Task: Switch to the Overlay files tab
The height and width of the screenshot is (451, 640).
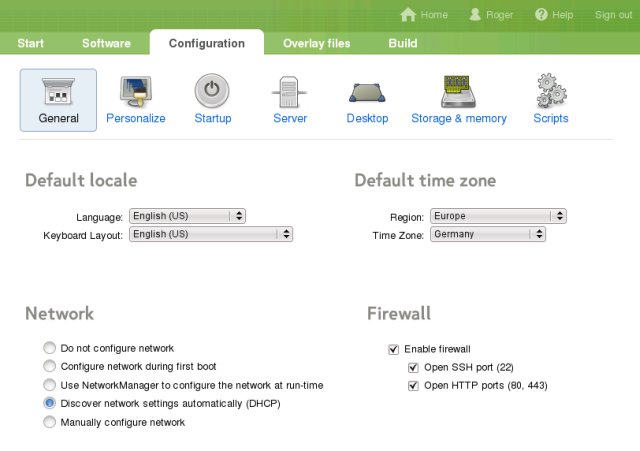Action: click(316, 43)
